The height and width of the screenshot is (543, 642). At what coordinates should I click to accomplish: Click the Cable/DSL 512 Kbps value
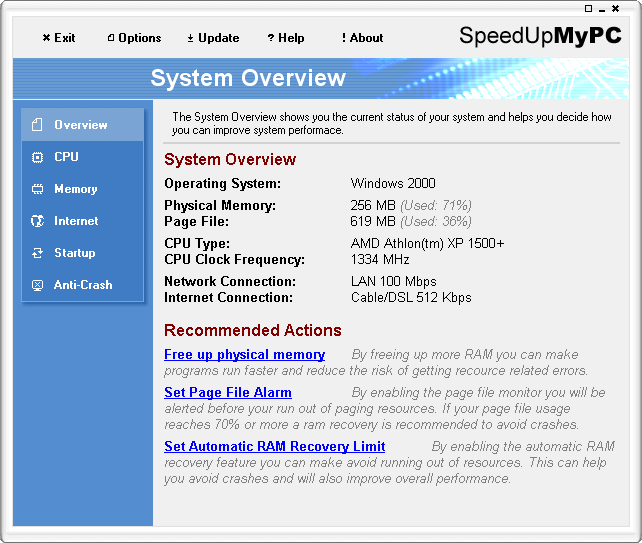pyautogui.click(x=411, y=298)
